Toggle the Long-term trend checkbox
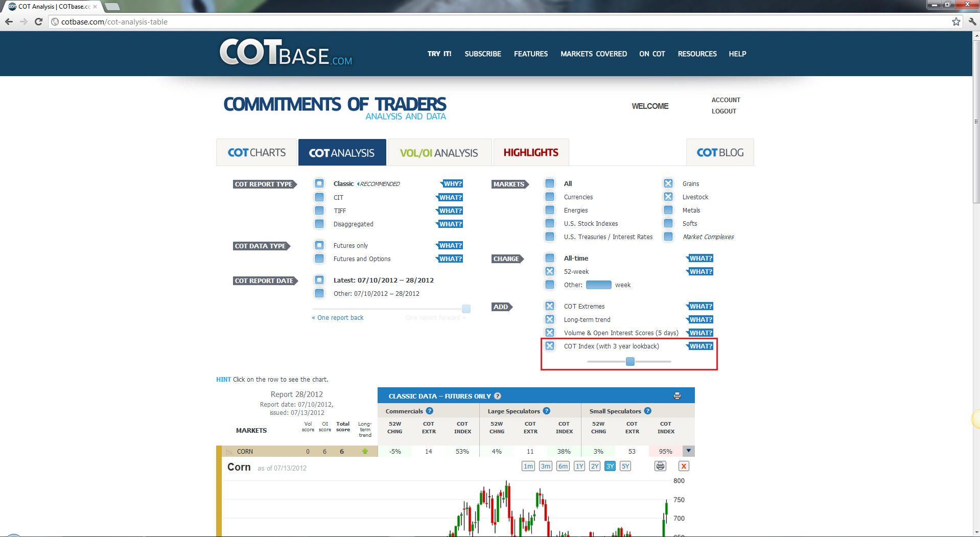Viewport: 980px width, 537px height. (x=550, y=319)
